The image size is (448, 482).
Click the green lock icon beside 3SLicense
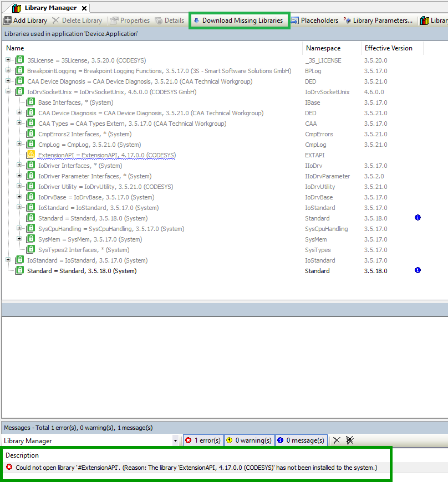point(20,60)
